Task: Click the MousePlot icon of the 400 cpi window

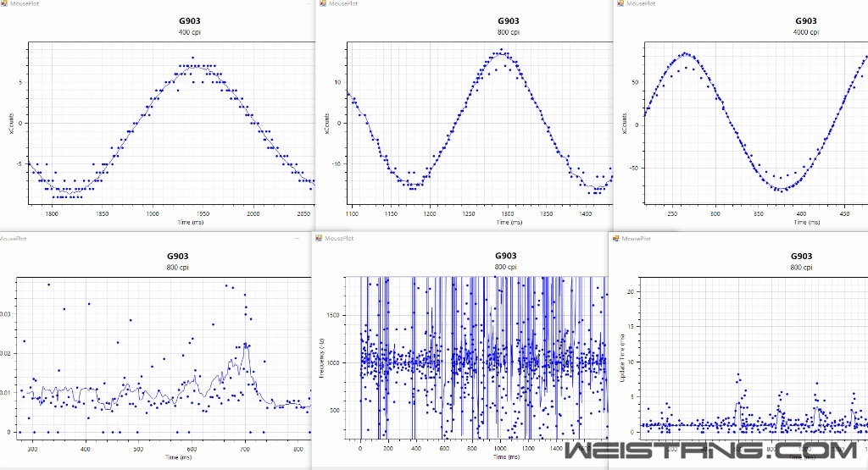Action: [x=4, y=3]
